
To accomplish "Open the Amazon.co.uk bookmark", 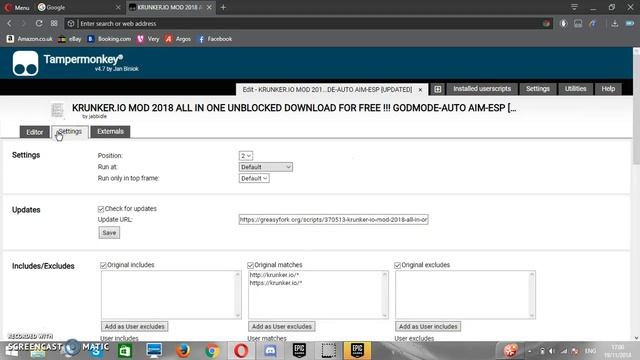I will (x=30, y=39).
